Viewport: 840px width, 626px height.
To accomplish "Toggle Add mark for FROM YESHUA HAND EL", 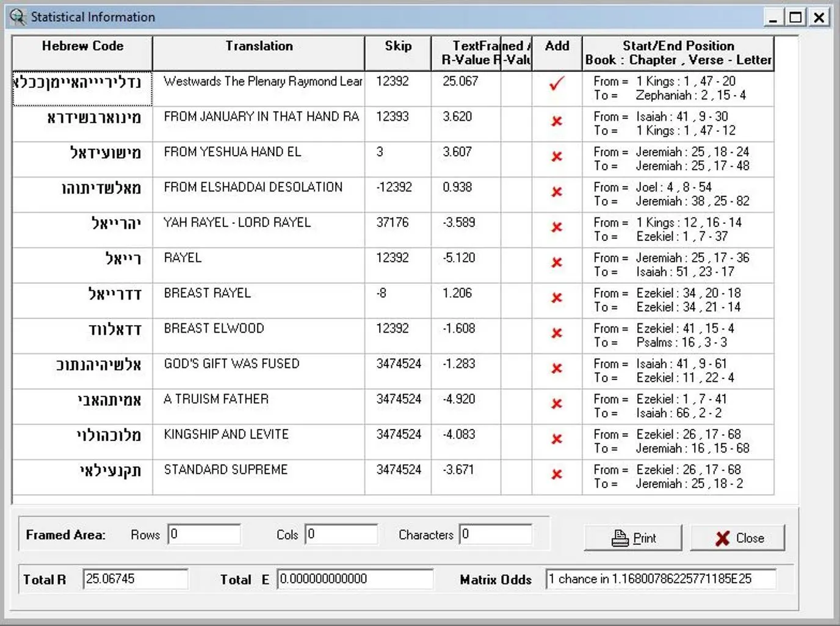I will click(x=556, y=157).
